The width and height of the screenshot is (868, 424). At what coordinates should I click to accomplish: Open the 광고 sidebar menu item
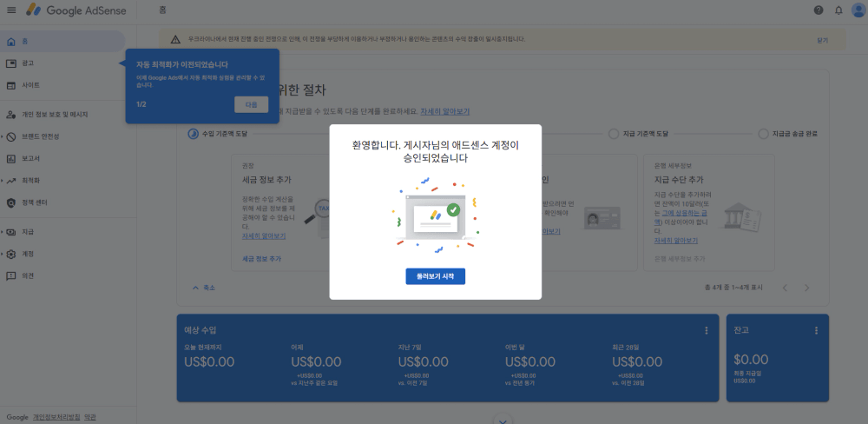62,63
